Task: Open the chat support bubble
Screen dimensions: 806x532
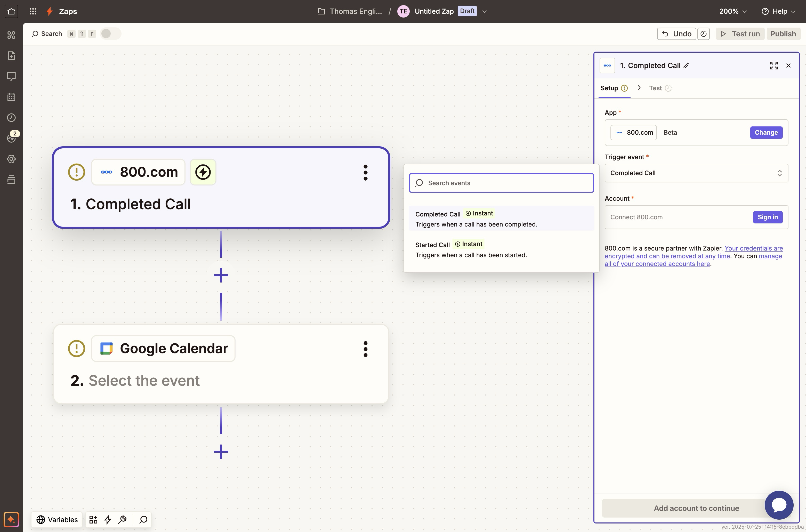Action: click(x=779, y=505)
